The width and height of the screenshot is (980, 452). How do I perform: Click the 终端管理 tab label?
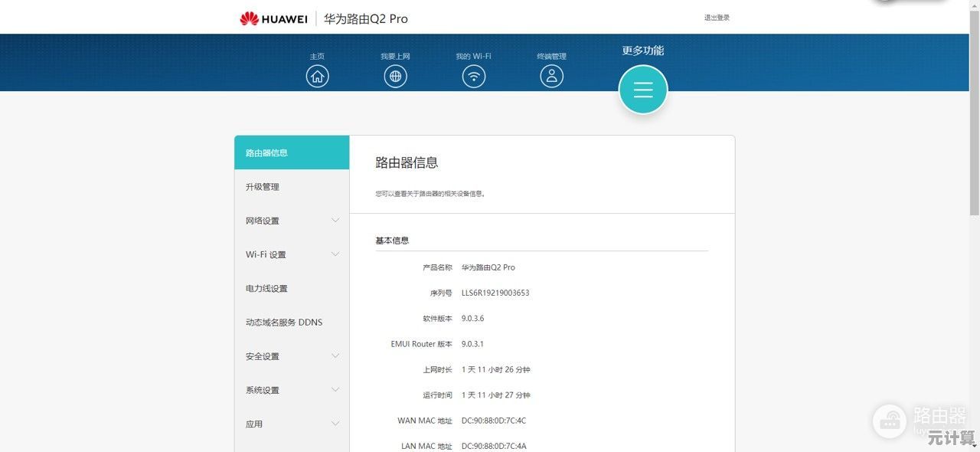[551, 57]
